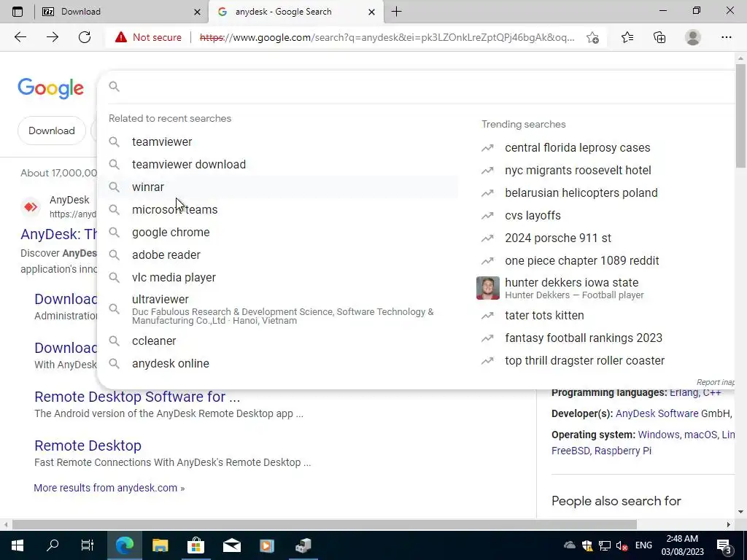Search top thrill dragster roller coaster
This screenshot has height=560, width=747.
pyautogui.click(x=584, y=360)
